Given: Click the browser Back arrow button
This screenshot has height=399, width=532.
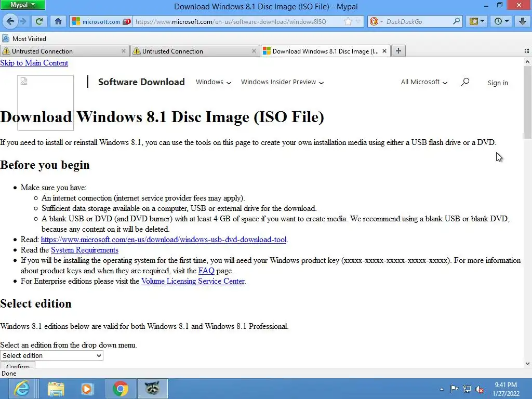Looking at the screenshot, I should click(x=10, y=21).
